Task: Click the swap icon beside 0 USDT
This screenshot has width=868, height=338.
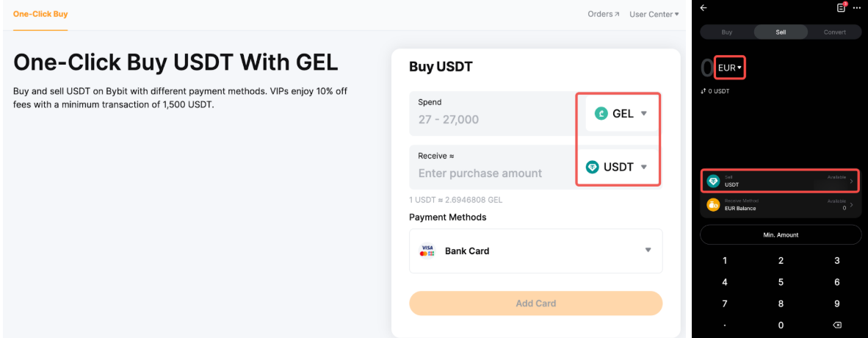Action: [x=703, y=91]
